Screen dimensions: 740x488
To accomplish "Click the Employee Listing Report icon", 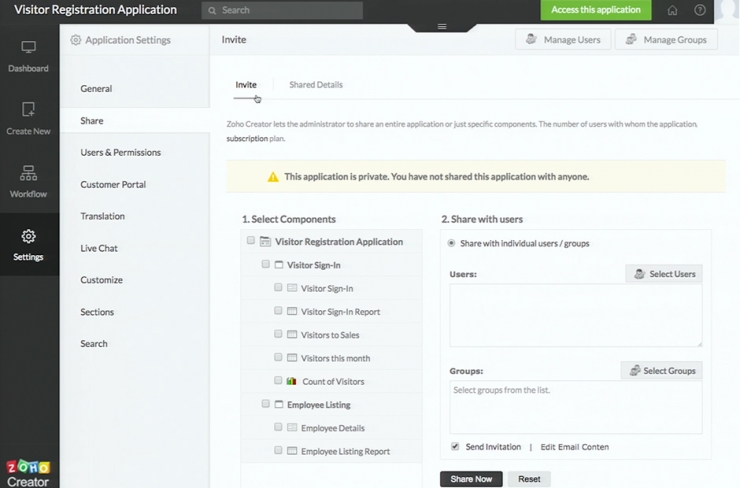I will (x=292, y=451).
